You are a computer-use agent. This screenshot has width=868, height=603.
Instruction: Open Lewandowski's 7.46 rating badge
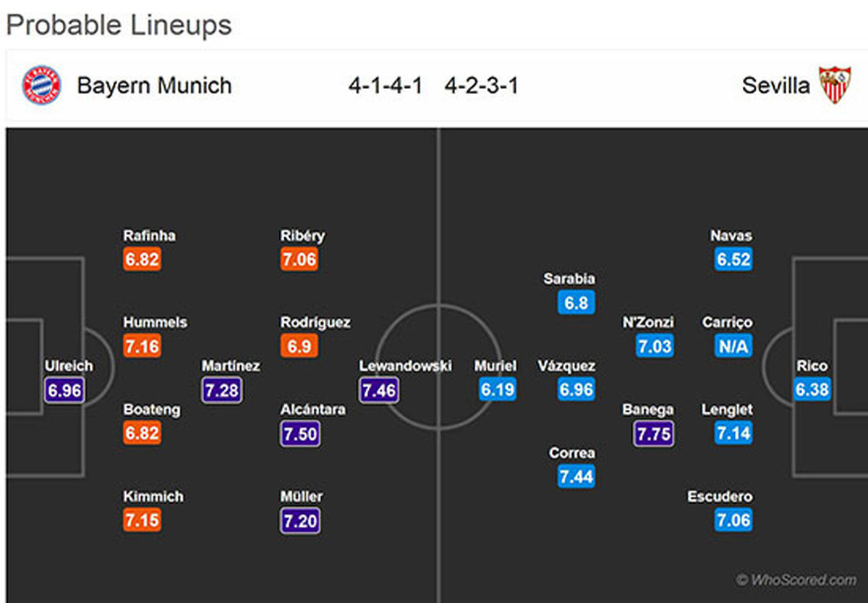378,390
